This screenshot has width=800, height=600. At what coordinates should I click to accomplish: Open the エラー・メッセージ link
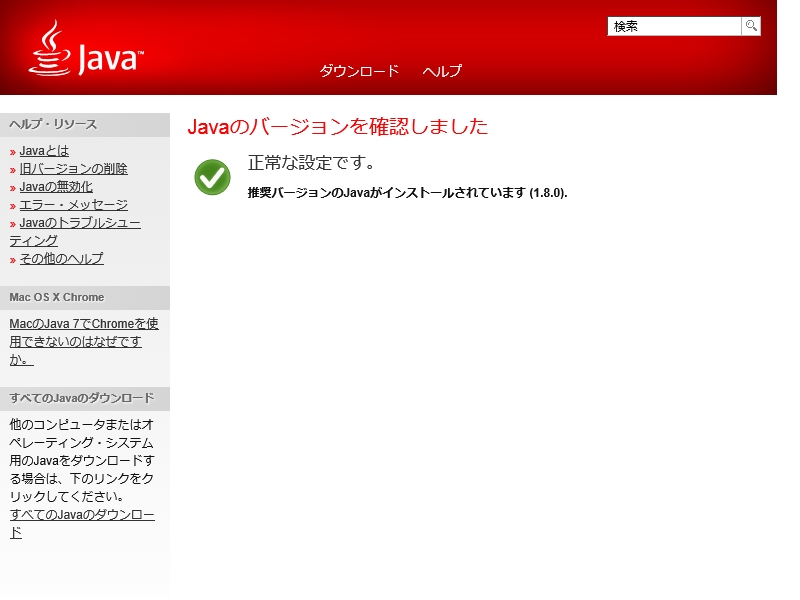[73, 205]
